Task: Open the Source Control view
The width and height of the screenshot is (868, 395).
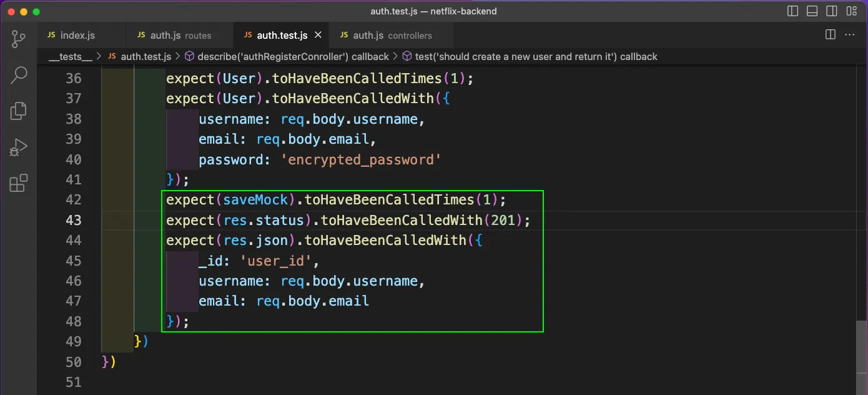Action: tap(19, 40)
